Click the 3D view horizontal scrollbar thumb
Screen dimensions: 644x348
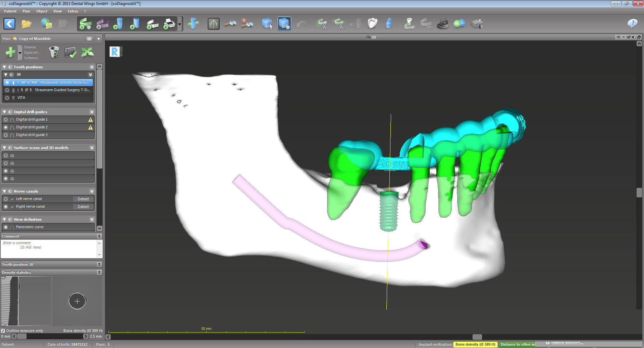pyautogui.click(x=477, y=337)
